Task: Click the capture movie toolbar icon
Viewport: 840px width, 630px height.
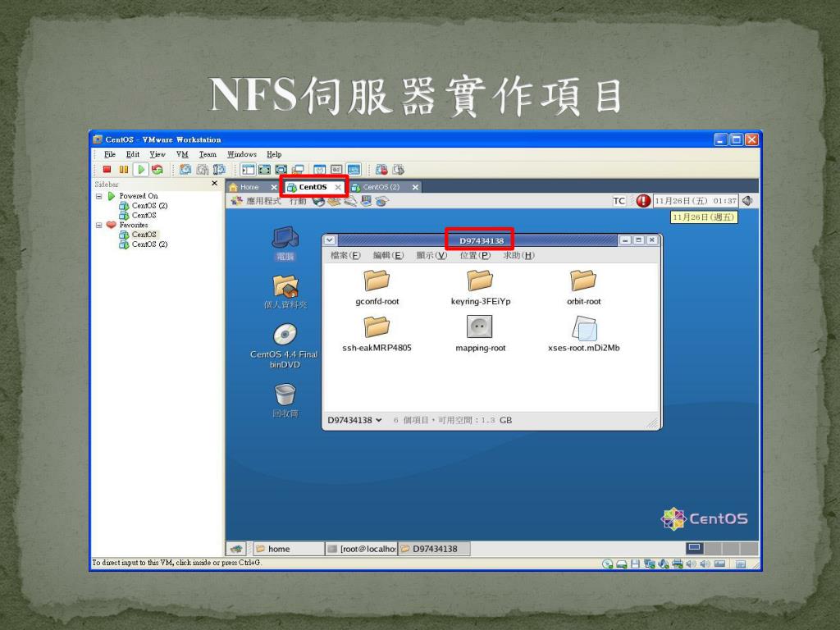Action: tap(381, 169)
